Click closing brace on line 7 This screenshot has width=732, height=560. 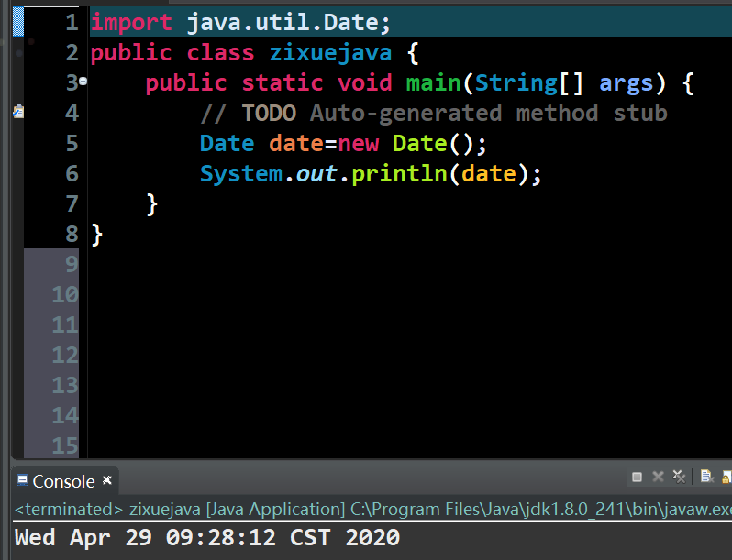tap(151, 204)
